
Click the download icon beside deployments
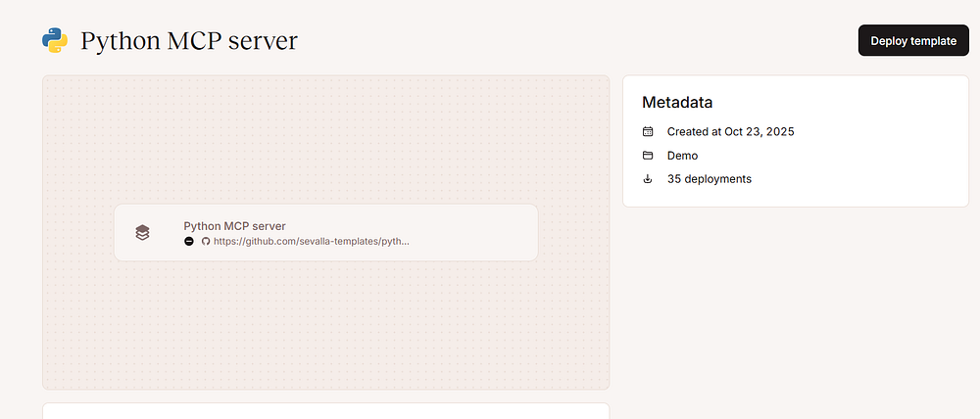tap(648, 179)
